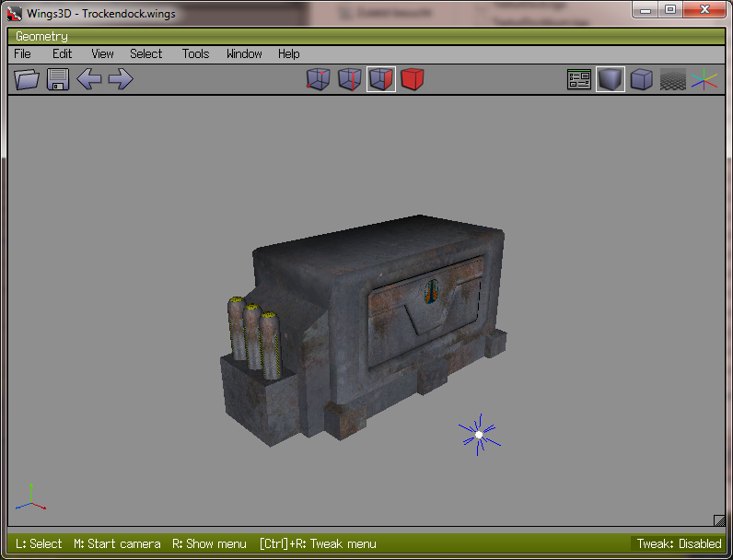Open the preferences panel icon in toolbar

[579, 80]
